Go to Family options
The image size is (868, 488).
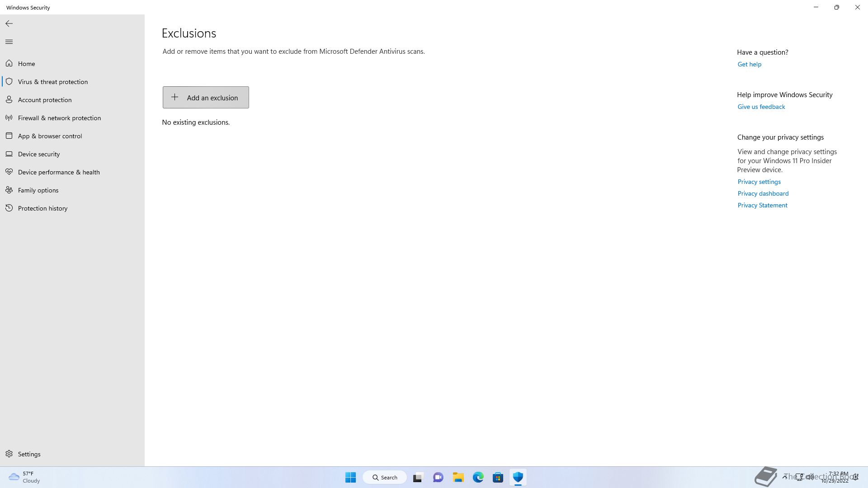pos(72,190)
